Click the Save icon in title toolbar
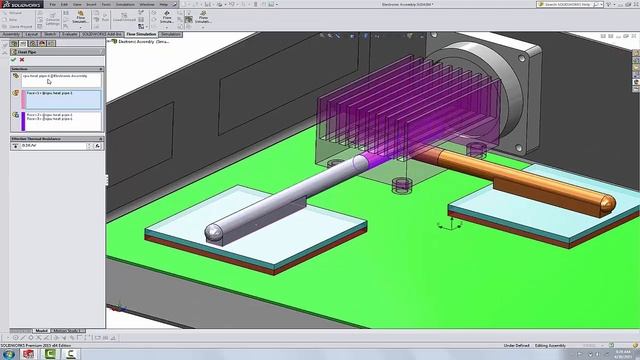Screen dimensions: 640x360 pos(208,4)
